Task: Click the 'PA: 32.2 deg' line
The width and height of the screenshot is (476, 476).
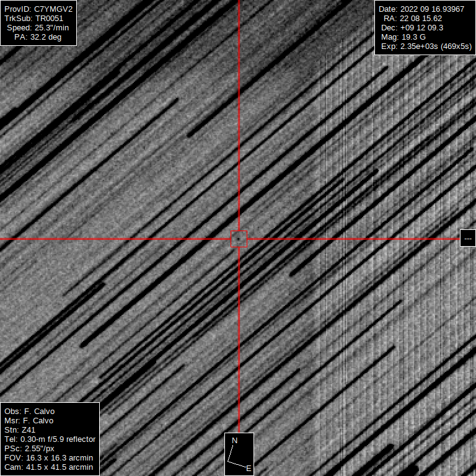Action: click(x=38, y=37)
